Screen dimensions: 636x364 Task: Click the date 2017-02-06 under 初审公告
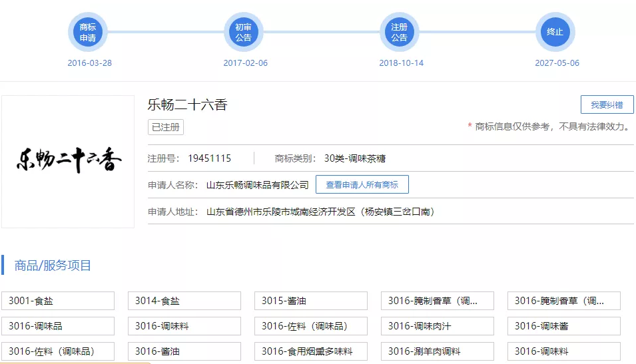245,63
